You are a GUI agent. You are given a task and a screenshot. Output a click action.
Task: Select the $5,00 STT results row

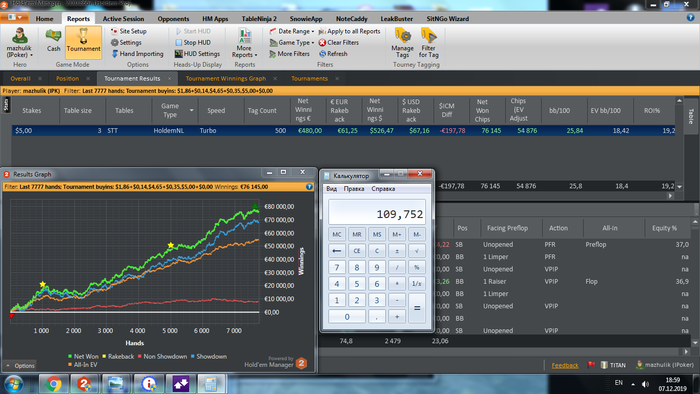point(343,131)
